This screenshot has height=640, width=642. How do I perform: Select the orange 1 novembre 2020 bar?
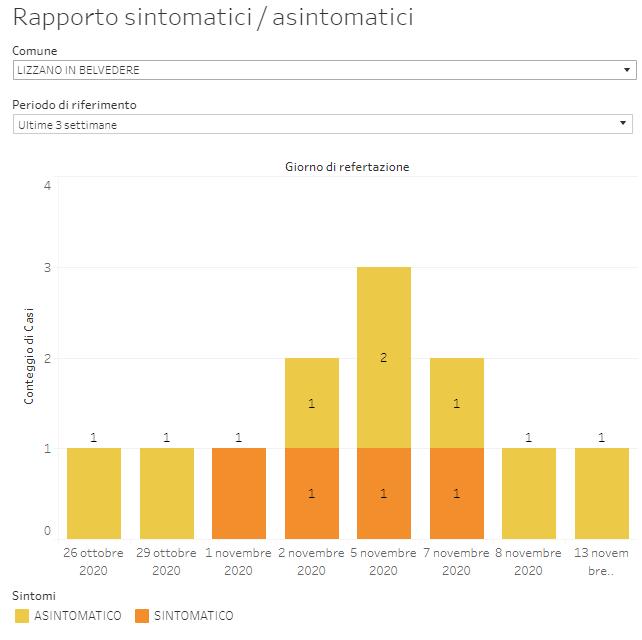tap(239, 493)
